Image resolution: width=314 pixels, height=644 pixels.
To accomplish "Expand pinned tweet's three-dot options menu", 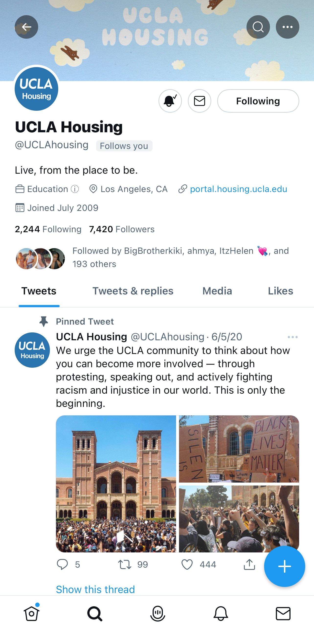I will pyautogui.click(x=292, y=337).
